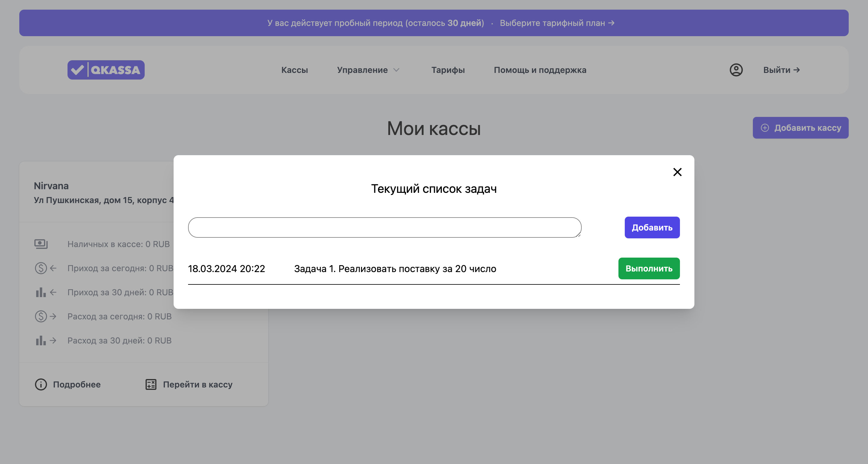Click the 30-day income chart icon
Image resolution: width=868 pixels, height=464 pixels.
point(41,292)
